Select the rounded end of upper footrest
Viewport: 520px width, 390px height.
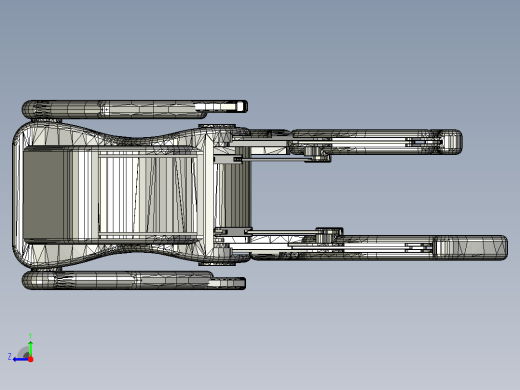(x=450, y=142)
